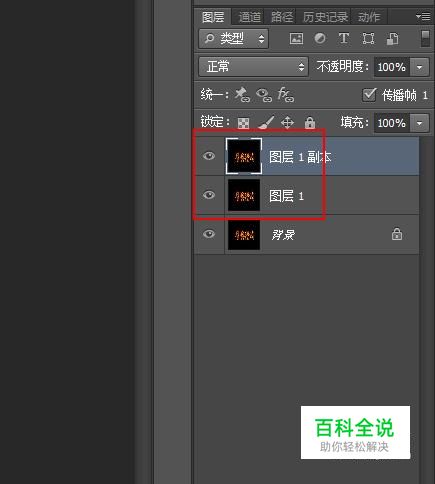Image resolution: width=435 pixels, height=484 pixels.
Task: Filter layers by adjustment layer icon
Action: tap(320, 38)
